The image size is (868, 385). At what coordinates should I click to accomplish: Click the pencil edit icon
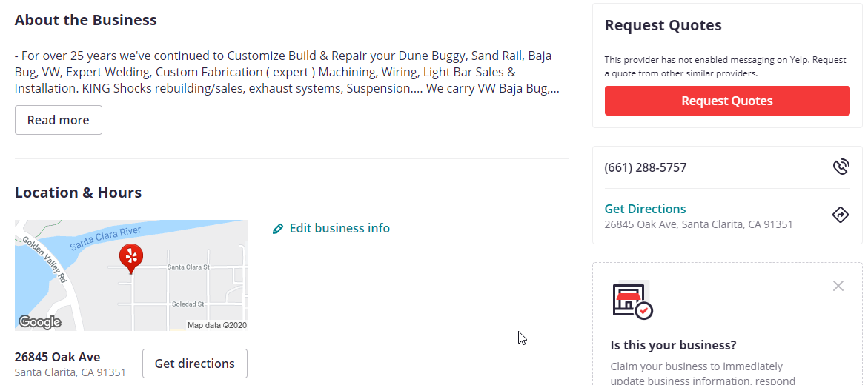(x=278, y=229)
